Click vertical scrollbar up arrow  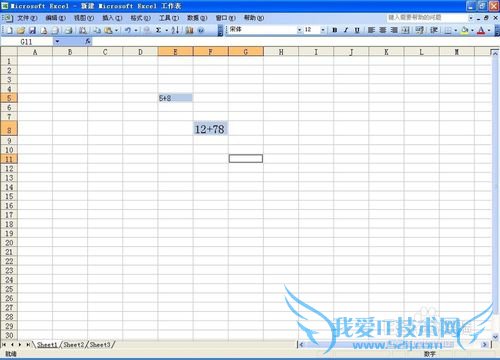tap(495, 53)
